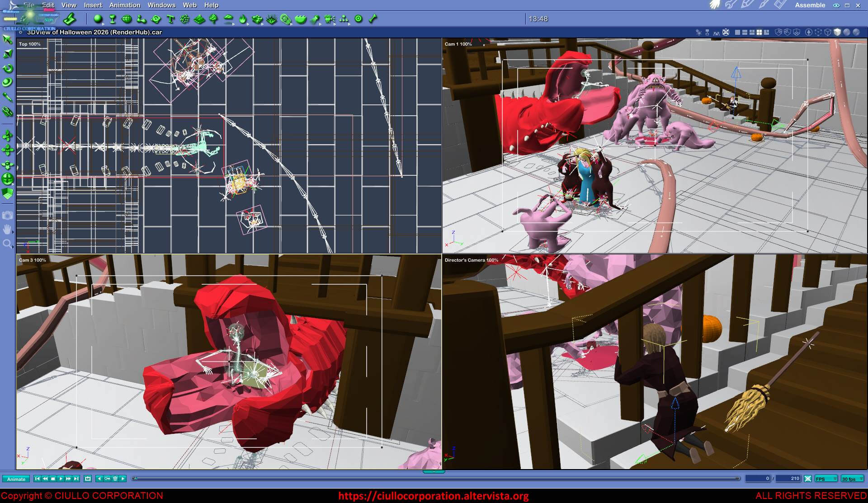Select the bone tool in toolbar

[x=373, y=19]
